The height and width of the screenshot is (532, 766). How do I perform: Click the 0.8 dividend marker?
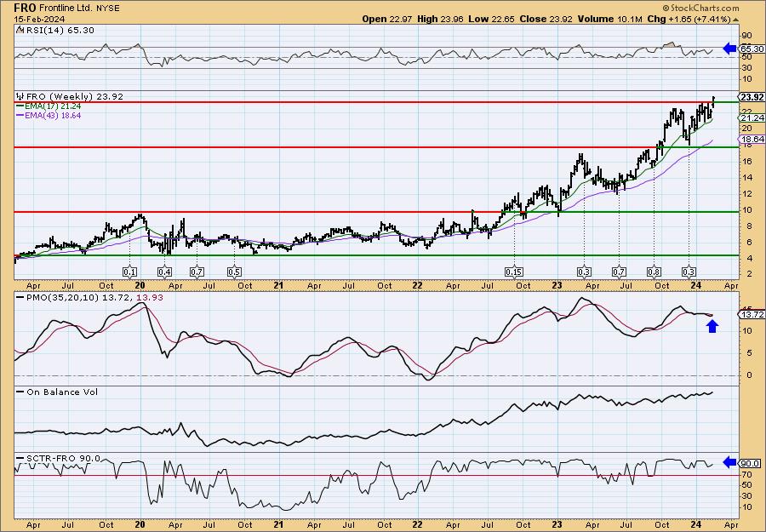tap(654, 272)
